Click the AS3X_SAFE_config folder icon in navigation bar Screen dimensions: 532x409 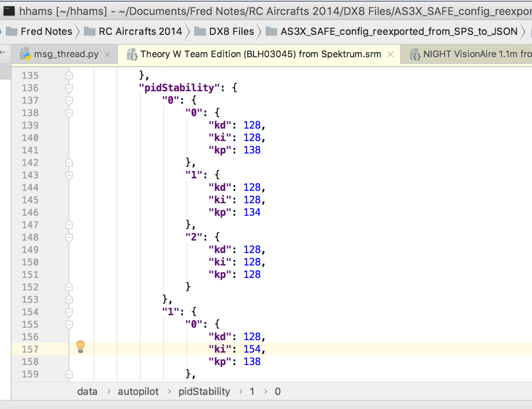(x=271, y=32)
